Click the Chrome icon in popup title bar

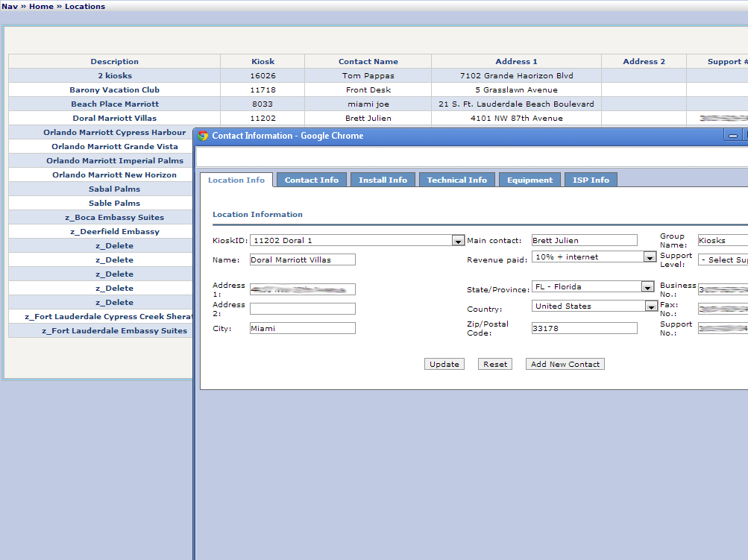click(x=203, y=136)
